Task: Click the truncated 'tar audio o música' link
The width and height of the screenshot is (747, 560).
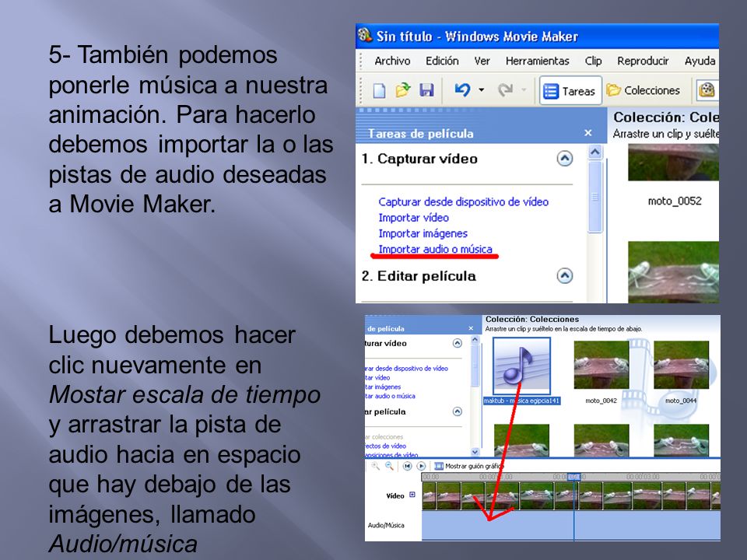Action: click(x=390, y=396)
